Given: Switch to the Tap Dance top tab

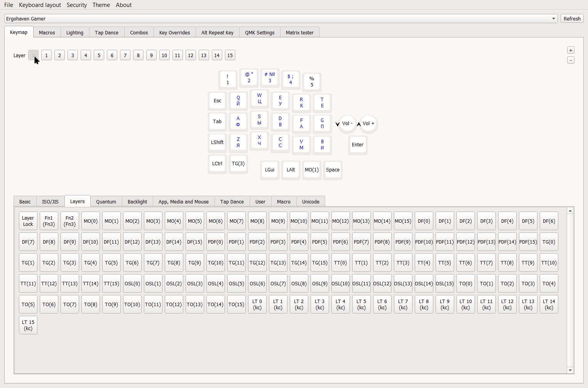Looking at the screenshot, I should coord(106,33).
